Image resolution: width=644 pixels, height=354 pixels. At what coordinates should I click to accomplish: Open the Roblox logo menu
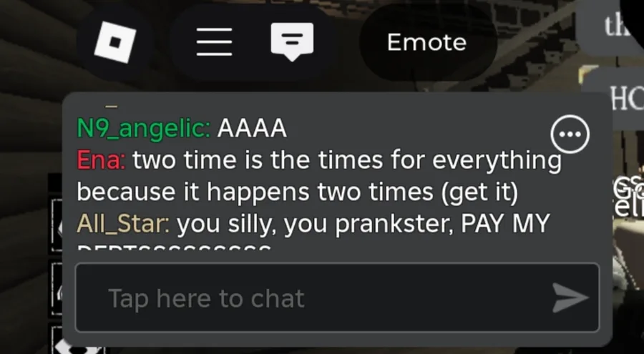pyautogui.click(x=115, y=42)
